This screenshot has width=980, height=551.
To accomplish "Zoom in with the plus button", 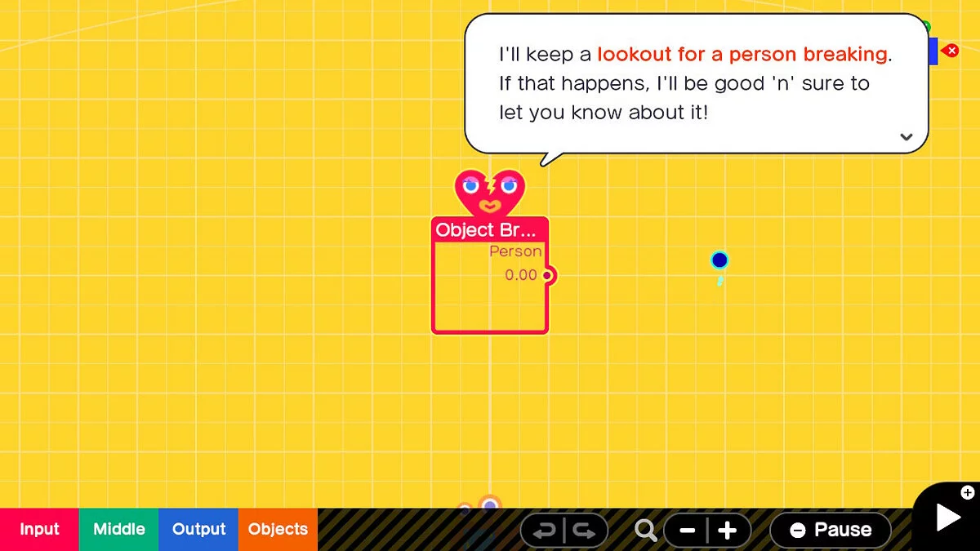I will click(x=728, y=531).
